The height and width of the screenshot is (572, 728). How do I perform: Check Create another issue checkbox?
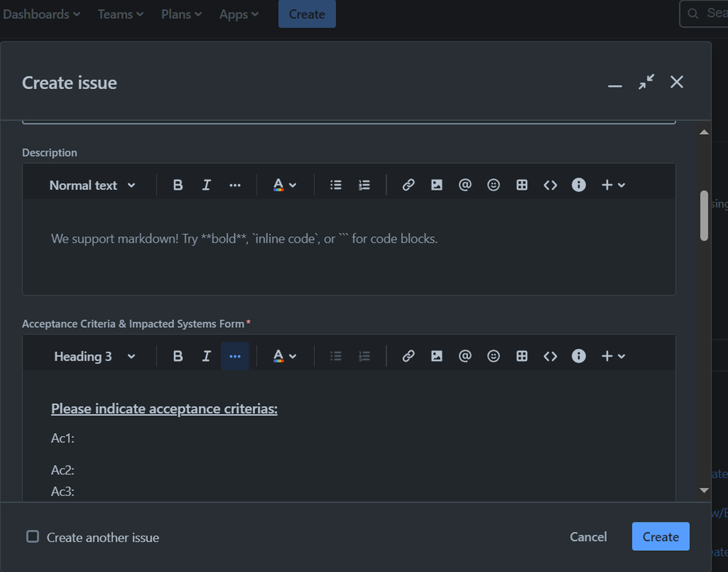coord(33,537)
